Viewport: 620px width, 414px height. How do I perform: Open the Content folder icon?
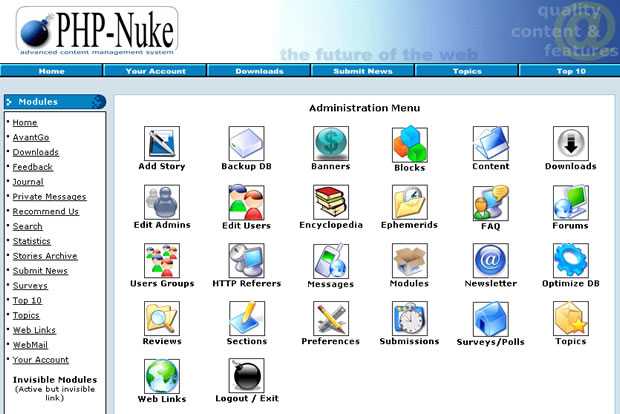[490, 143]
